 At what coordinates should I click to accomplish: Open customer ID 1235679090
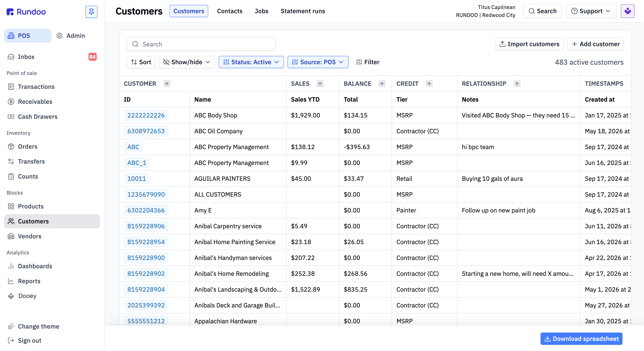click(146, 195)
